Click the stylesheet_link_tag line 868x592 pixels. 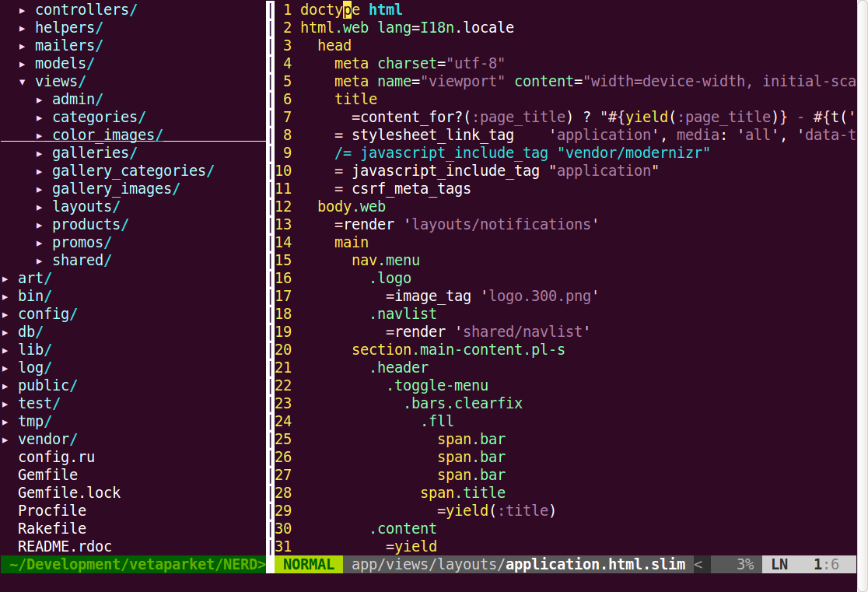click(595, 135)
